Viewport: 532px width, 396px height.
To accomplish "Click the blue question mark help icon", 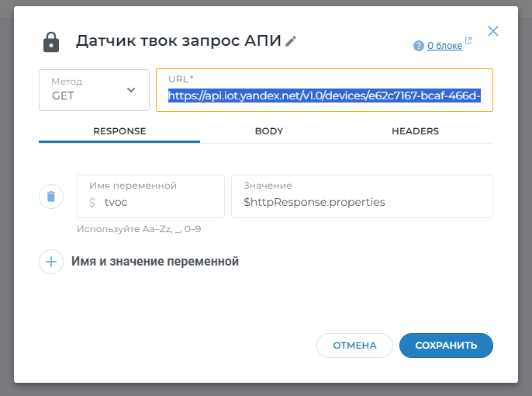I will (419, 46).
